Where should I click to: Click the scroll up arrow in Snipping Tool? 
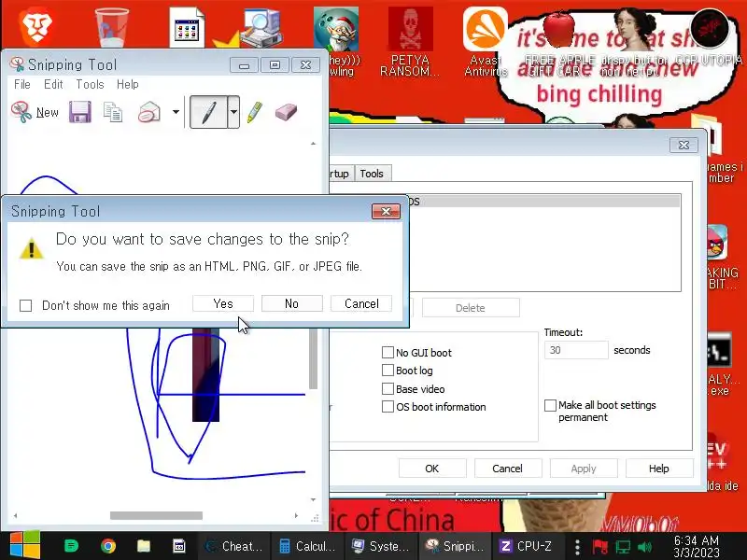[x=313, y=144]
